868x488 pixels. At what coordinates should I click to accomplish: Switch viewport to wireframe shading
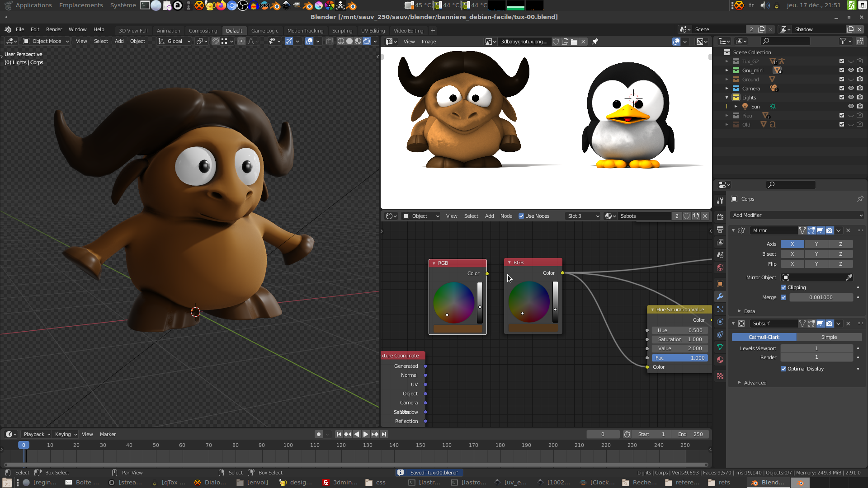click(x=341, y=41)
